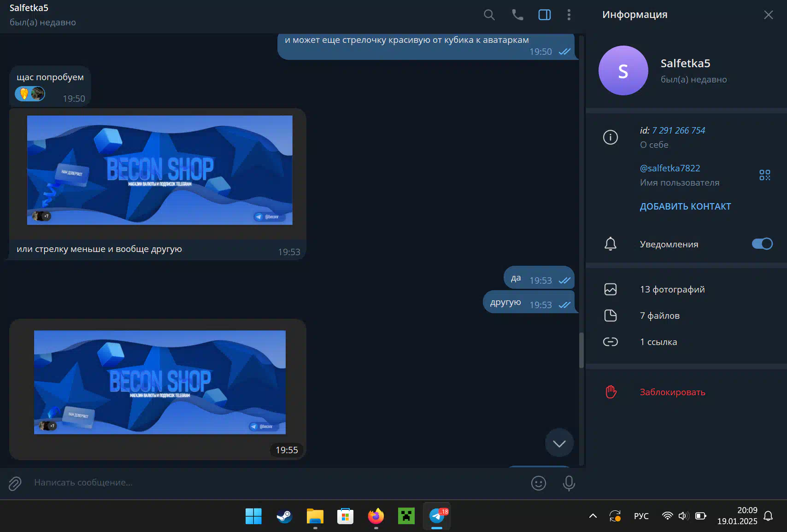Close the Информация panel
The image size is (787, 532).
[x=768, y=15]
